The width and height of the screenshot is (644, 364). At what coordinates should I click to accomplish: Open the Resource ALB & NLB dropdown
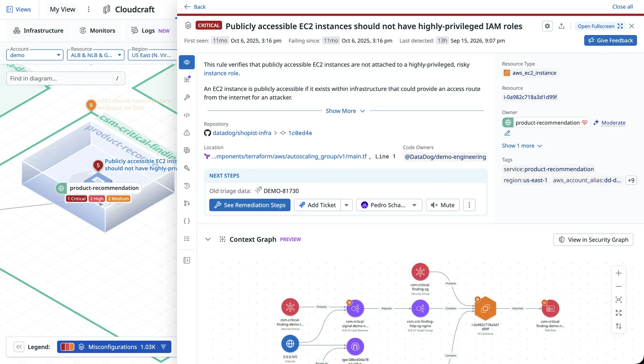point(95,55)
